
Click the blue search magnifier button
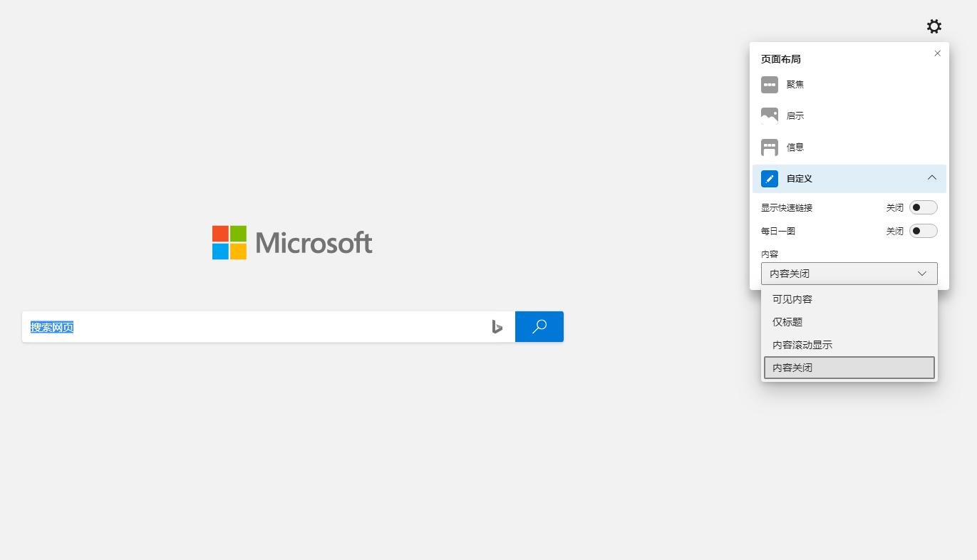[539, 327]
